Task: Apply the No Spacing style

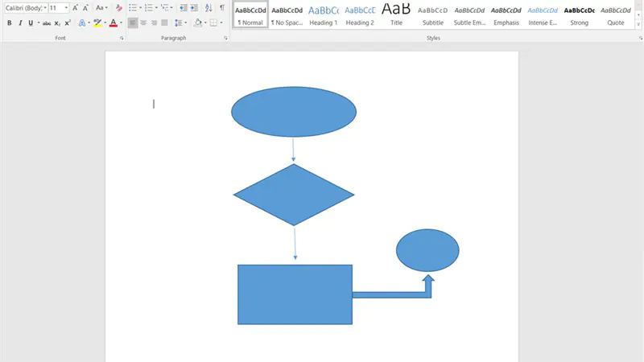Action: 287,14
